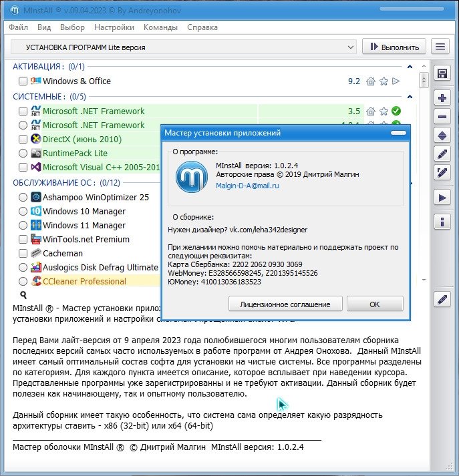Click star icon on .NET Framework 3.5 row
Image resolution: width=459 pixels, height=476 pixels.
[x=384, y=111]
